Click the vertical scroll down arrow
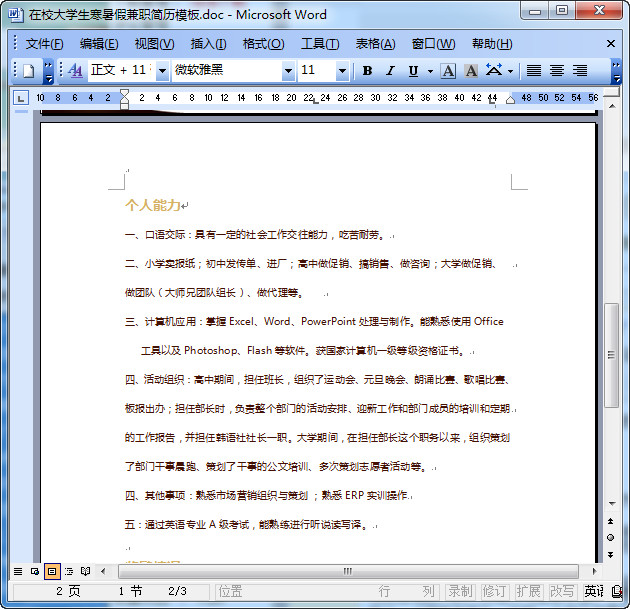630x609 pixels. pyautogui.click(x=612, y=503)
